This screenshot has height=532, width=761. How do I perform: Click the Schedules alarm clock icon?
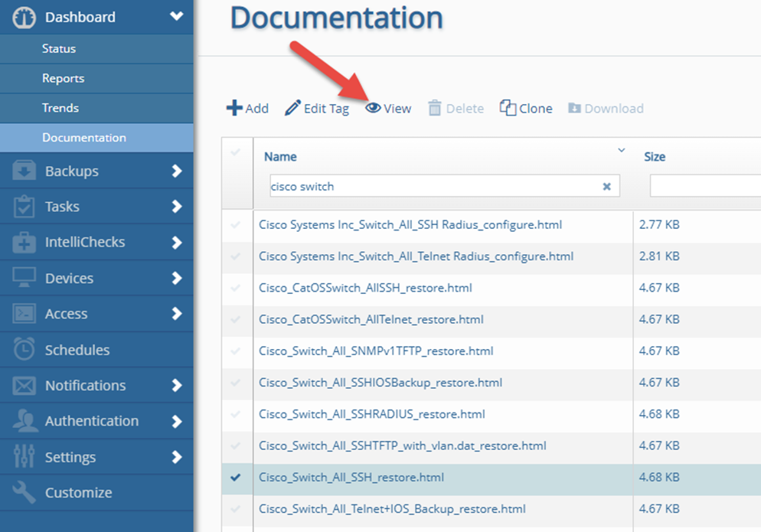click(24, 350)
